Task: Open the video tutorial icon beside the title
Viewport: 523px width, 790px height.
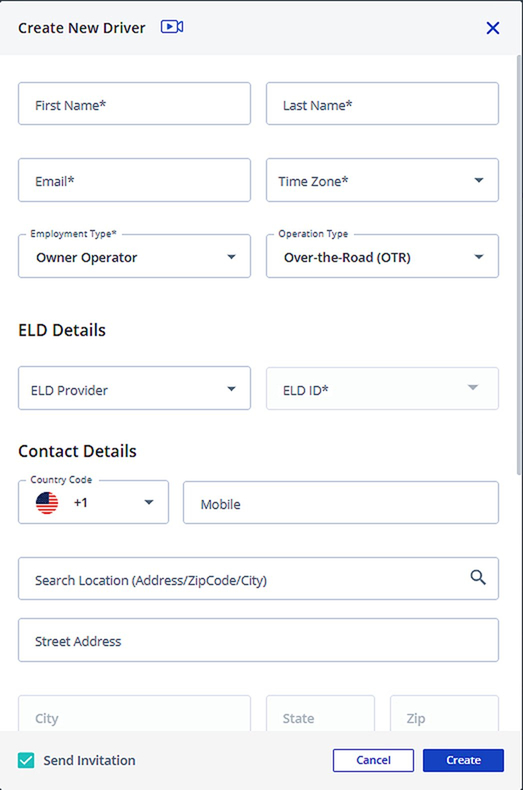Action: click(172, 27)
